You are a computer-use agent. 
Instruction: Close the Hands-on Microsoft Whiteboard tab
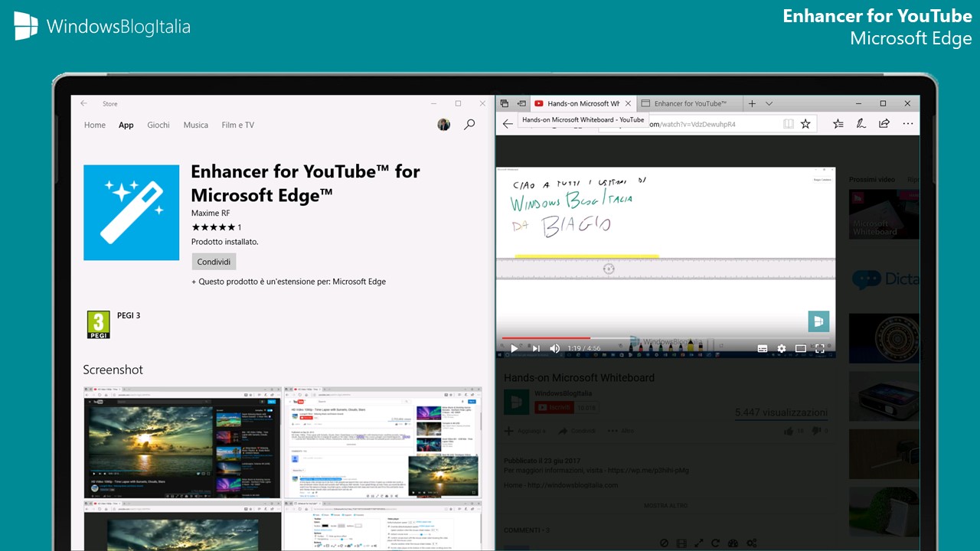point(629,103)
